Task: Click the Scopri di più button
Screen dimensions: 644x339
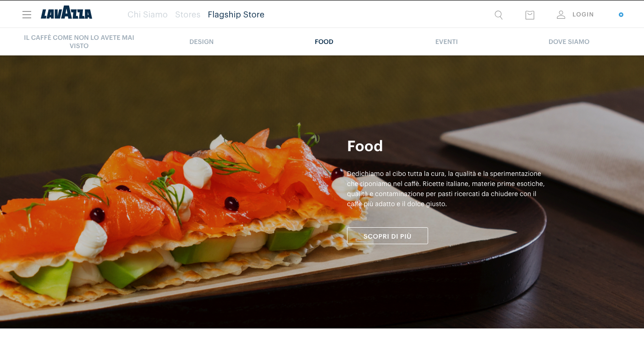Action: [387, 236]
